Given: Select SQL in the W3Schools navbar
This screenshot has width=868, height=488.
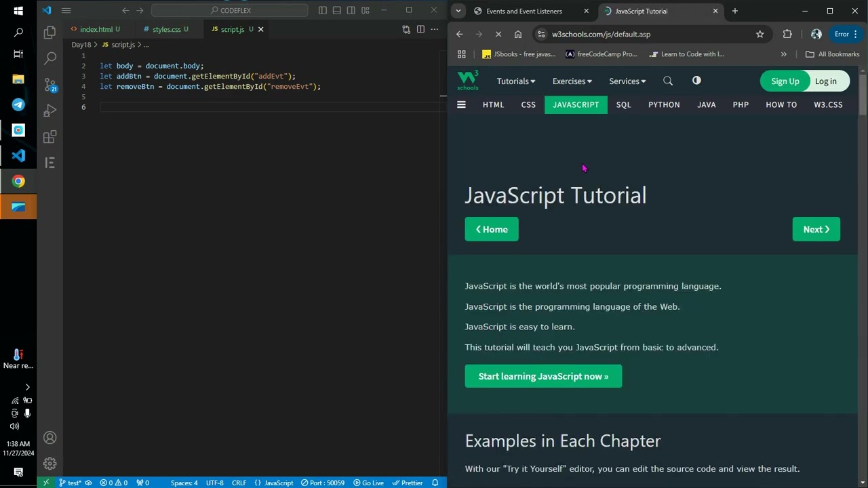Looking at the screenshot, I should (x=623, y=104).
